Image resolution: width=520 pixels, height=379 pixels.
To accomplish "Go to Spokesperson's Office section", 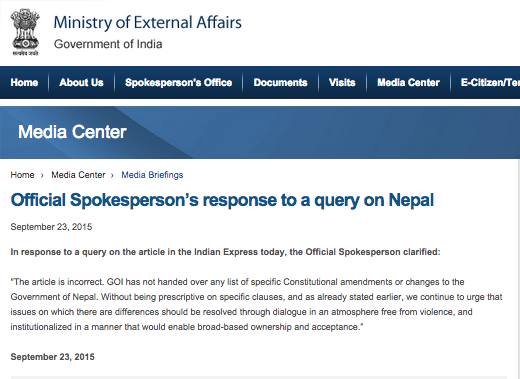I will point(178,82).
